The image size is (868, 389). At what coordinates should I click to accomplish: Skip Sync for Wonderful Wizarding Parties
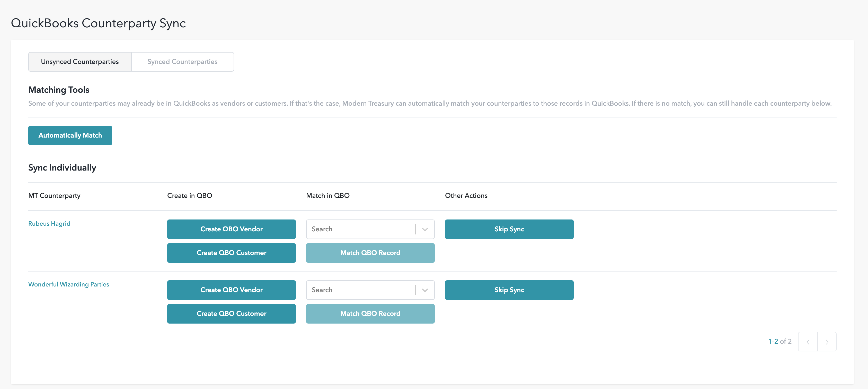pos(509,290)
